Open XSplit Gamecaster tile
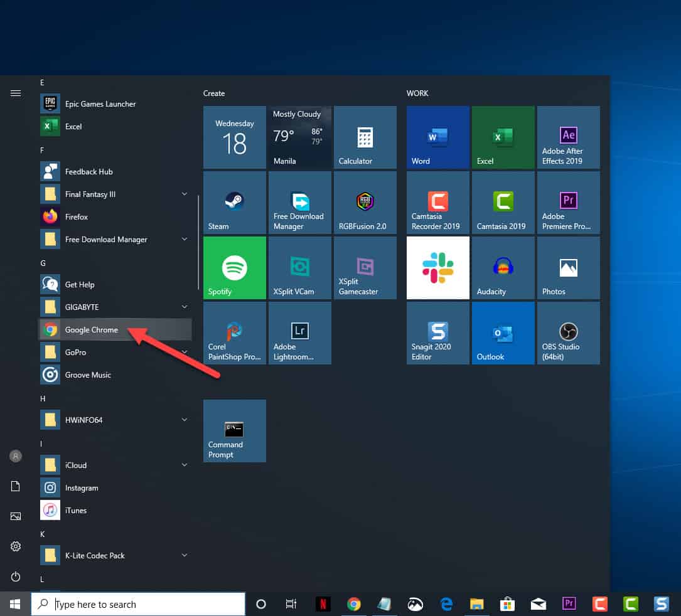The image size is (681, 616). point(365,267)
